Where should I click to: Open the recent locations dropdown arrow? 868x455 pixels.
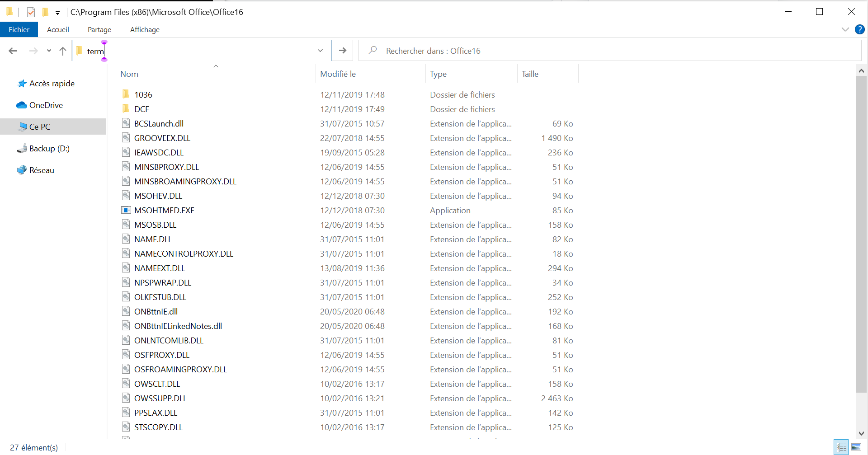pos(49,51)
